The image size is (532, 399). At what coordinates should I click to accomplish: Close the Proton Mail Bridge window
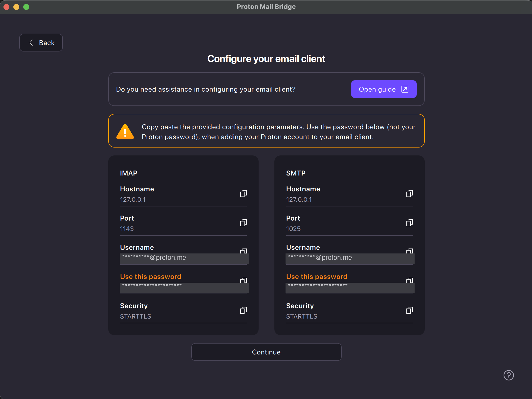7,7
